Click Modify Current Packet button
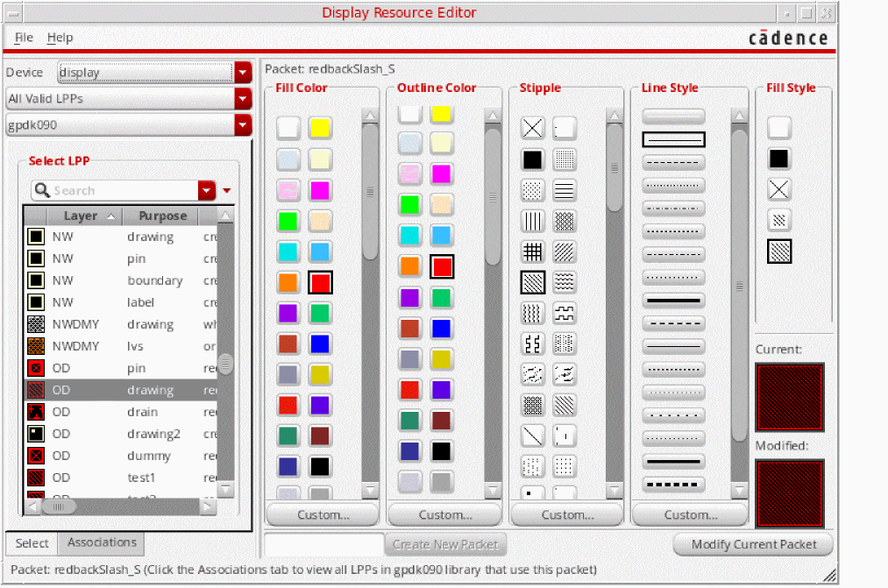The image size is (888, 588). [x=753, y=544]
